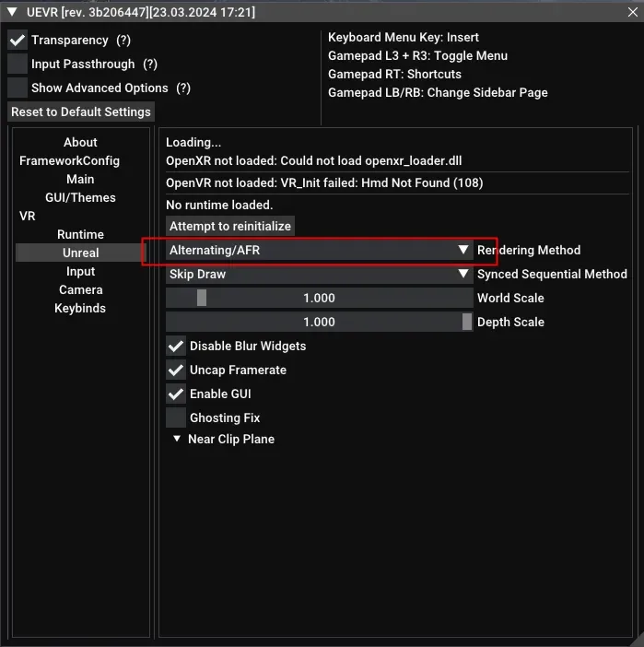This screenshot has width=644, height=647.
Task: Click Reset to Default Settings button
Action: (81, 112)
